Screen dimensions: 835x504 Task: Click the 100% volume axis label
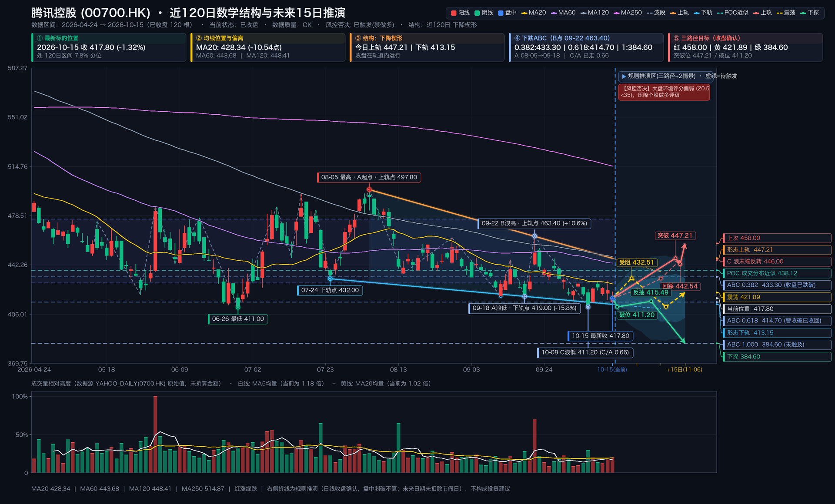(20, 397)
